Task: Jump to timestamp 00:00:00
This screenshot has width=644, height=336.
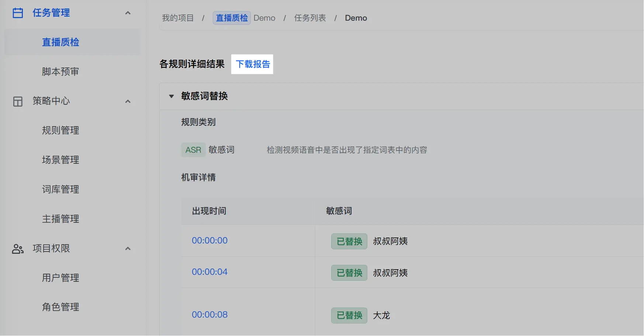Action: coord(210,240)
